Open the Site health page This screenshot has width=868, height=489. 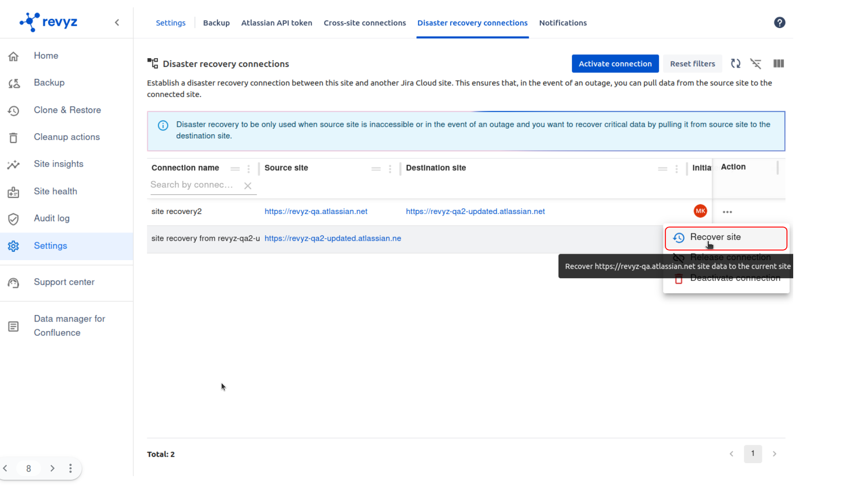tap(55, 191)
